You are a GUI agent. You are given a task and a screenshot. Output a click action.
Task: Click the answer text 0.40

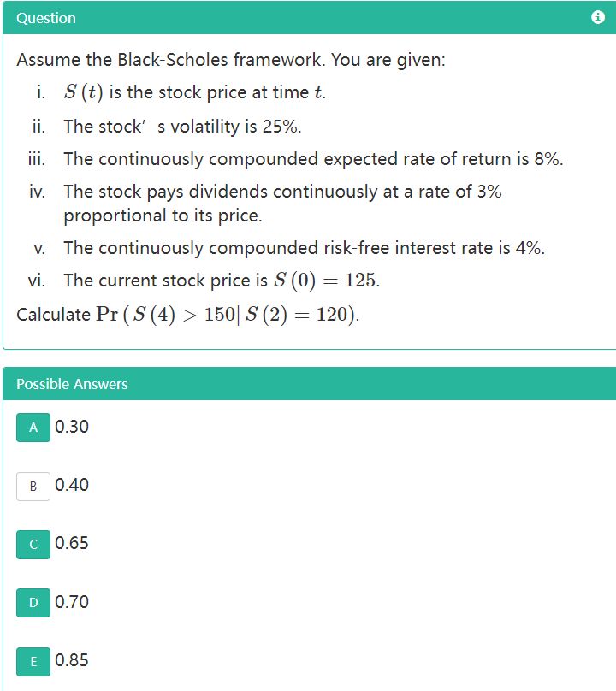(72, 486)
